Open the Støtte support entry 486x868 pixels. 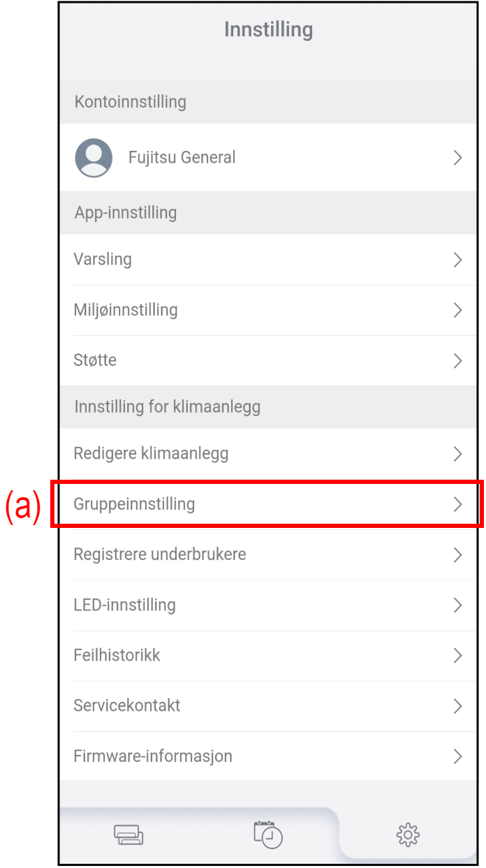(95, 360)
